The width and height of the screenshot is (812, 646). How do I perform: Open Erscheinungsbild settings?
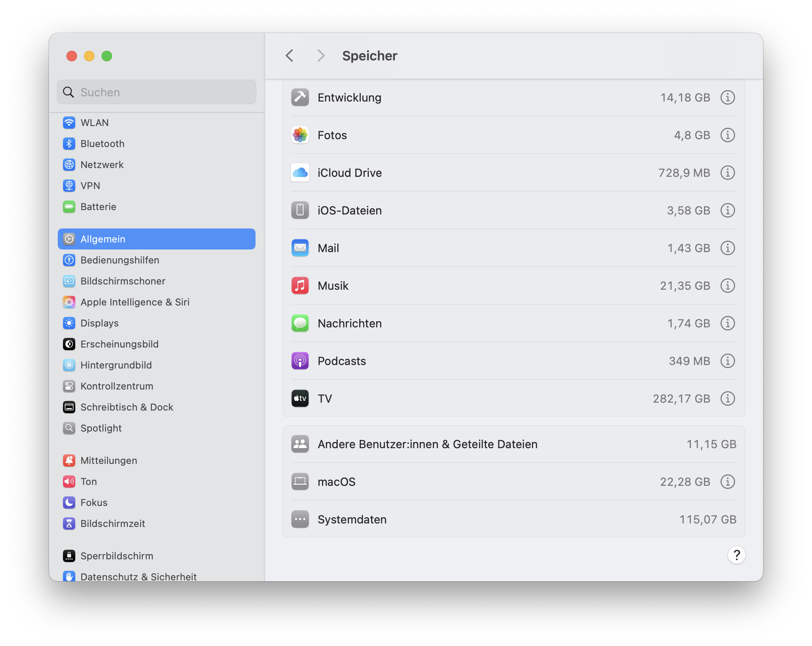tap(157, 344)
